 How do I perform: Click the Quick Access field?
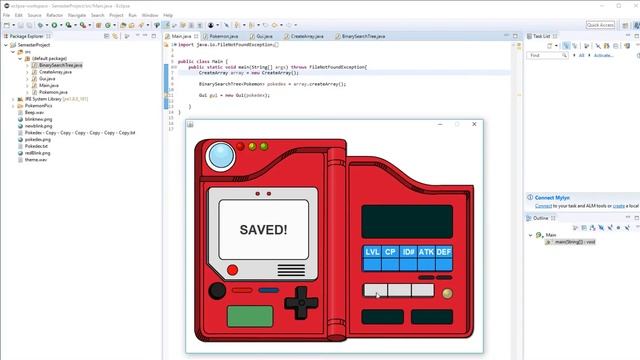pyautogui.click(x=600, y=25)
